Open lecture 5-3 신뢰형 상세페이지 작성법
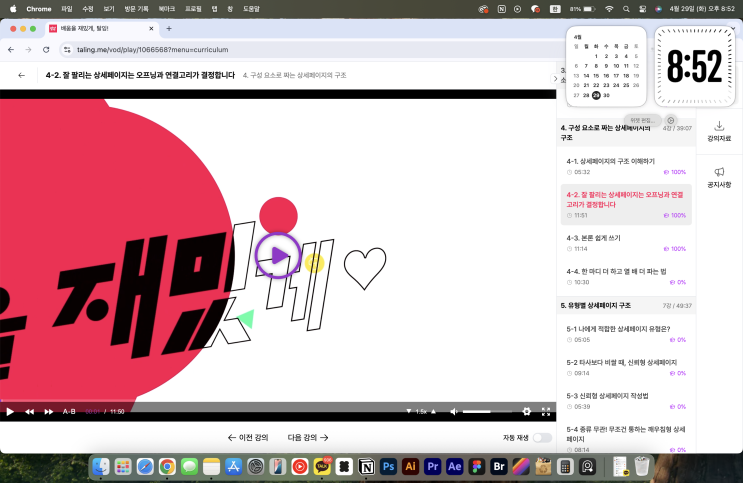This screenshot has height=483, width=743. (x=626, y=401)
